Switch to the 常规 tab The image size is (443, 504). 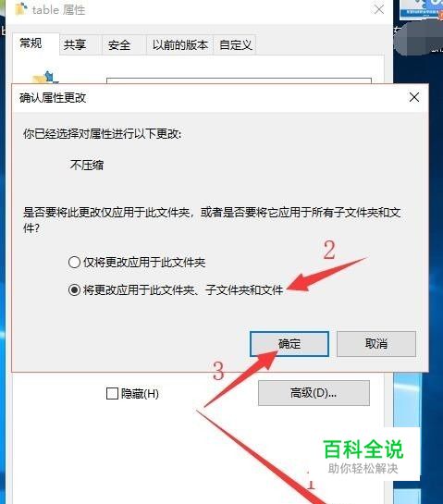tap(31, 43)
